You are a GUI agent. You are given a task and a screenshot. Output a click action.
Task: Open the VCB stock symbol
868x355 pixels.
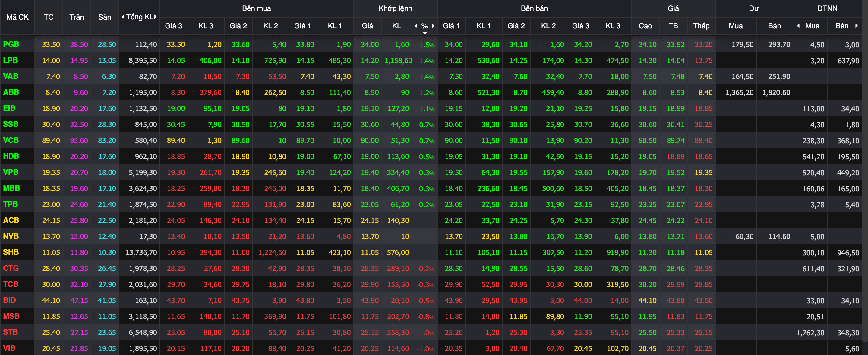point(11,140)
